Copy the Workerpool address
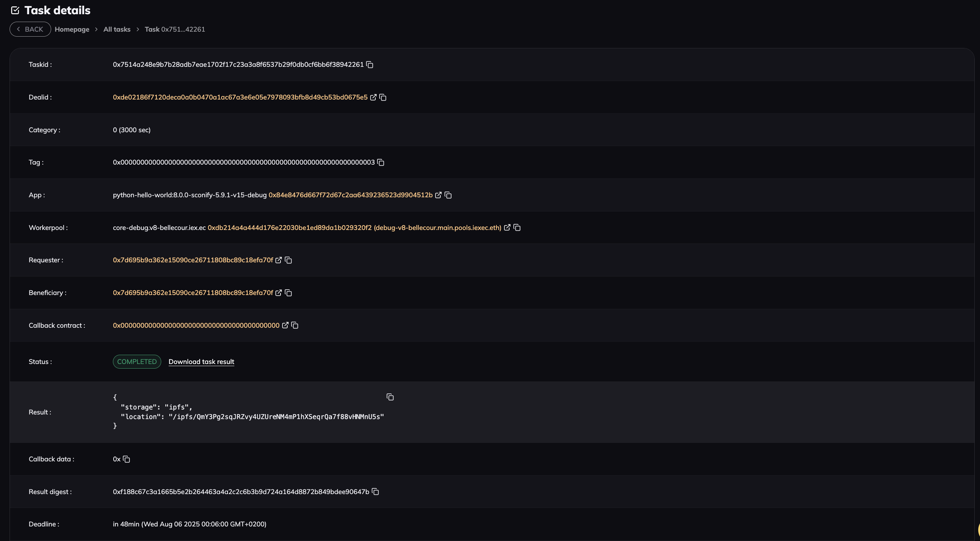 point(517,228)
